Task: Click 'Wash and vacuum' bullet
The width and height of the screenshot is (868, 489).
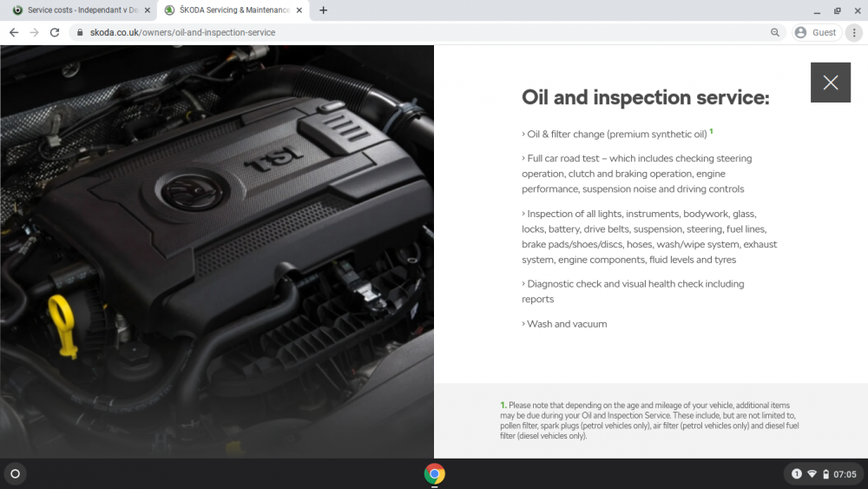Action: tap(564, 324)
